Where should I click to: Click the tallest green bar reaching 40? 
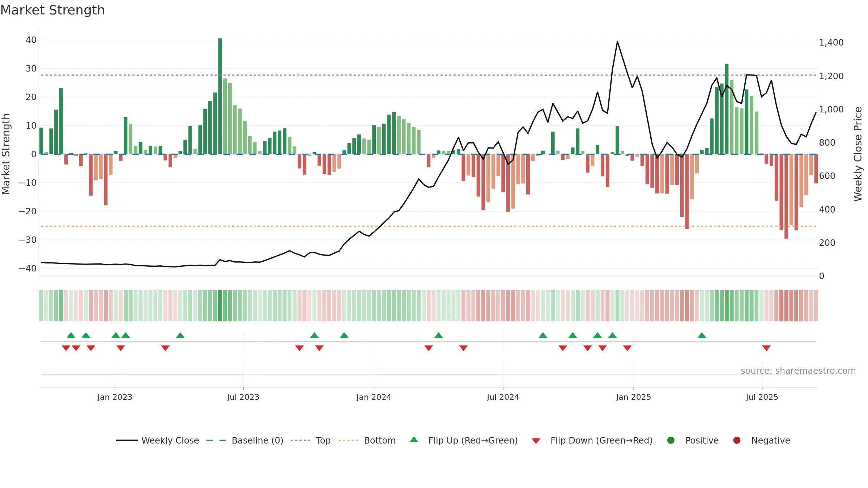click(220, 96)
